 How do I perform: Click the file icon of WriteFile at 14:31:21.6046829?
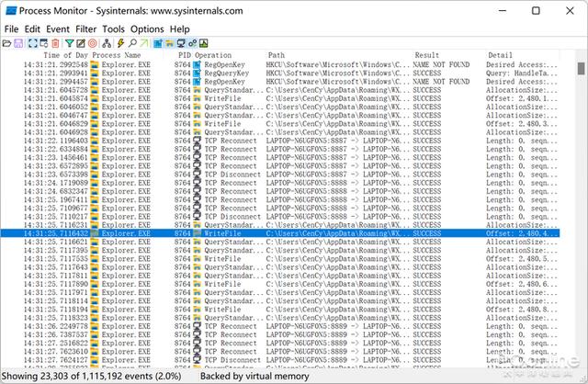click(197, 124)
